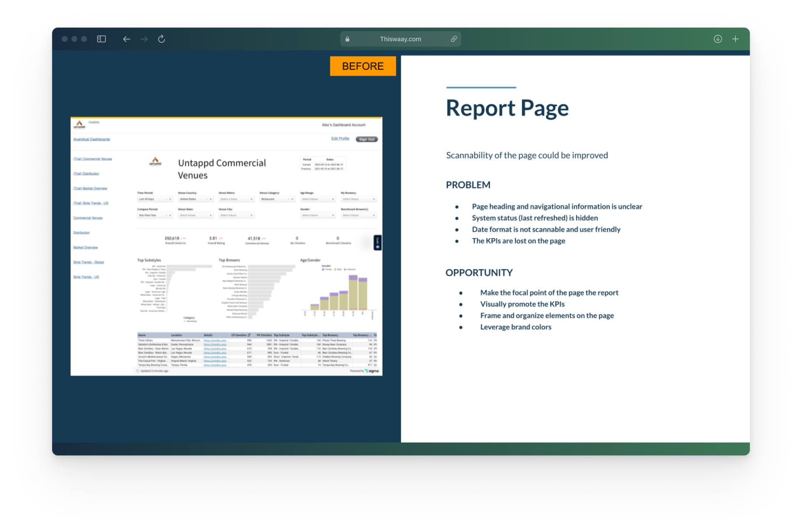The width and height of the screenshot is (802, 532).
Task: Open the browser downloads icon
Action: point(718,39)
